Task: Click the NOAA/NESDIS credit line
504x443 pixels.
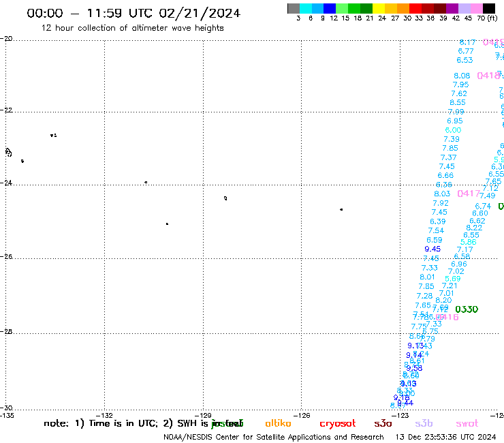Action: coord(274,438)
